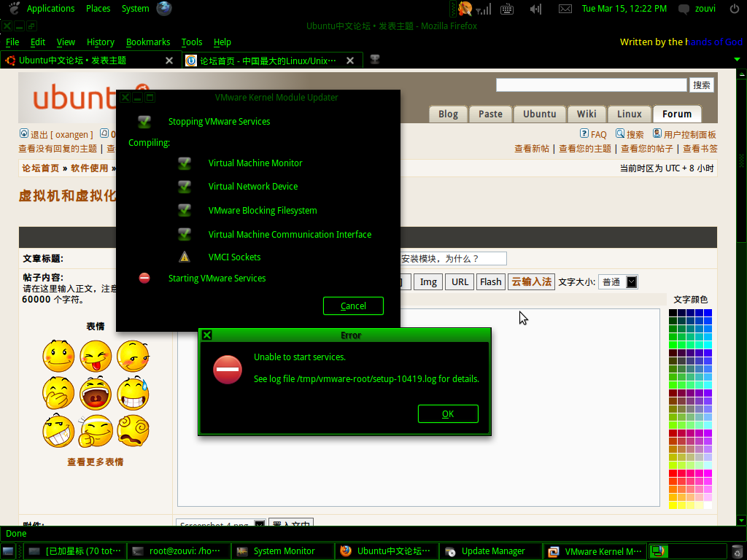The width and height of the screenshot is (747, 560).
Task: Click the Virtual Network Device checkmark
Action: 185,187
